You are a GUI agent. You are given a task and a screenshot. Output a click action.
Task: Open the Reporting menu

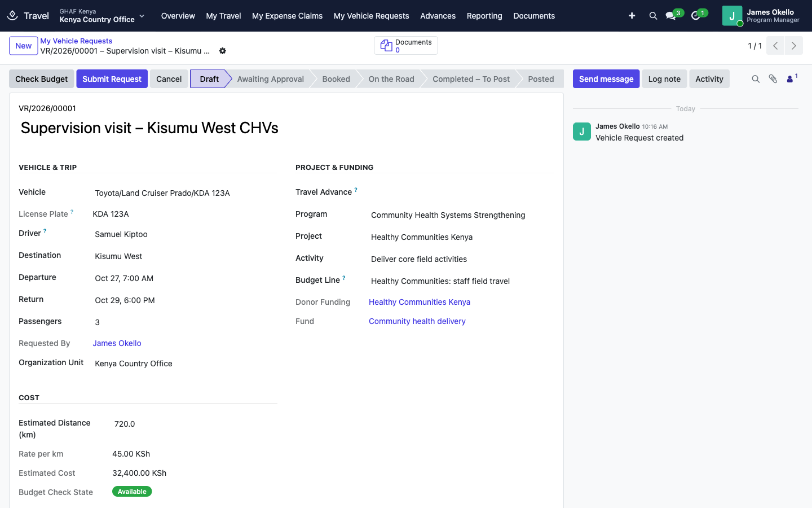click(x=484, y=16)
